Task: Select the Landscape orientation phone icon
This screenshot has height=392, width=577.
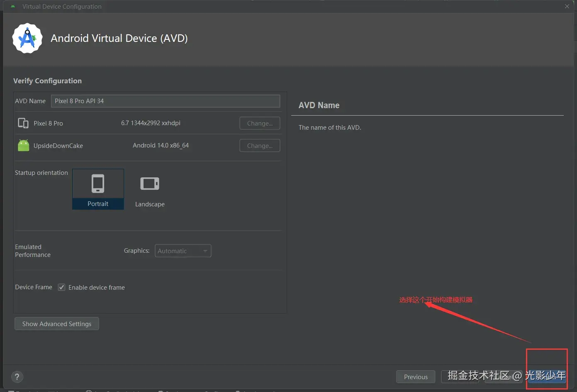Action: 150,184
